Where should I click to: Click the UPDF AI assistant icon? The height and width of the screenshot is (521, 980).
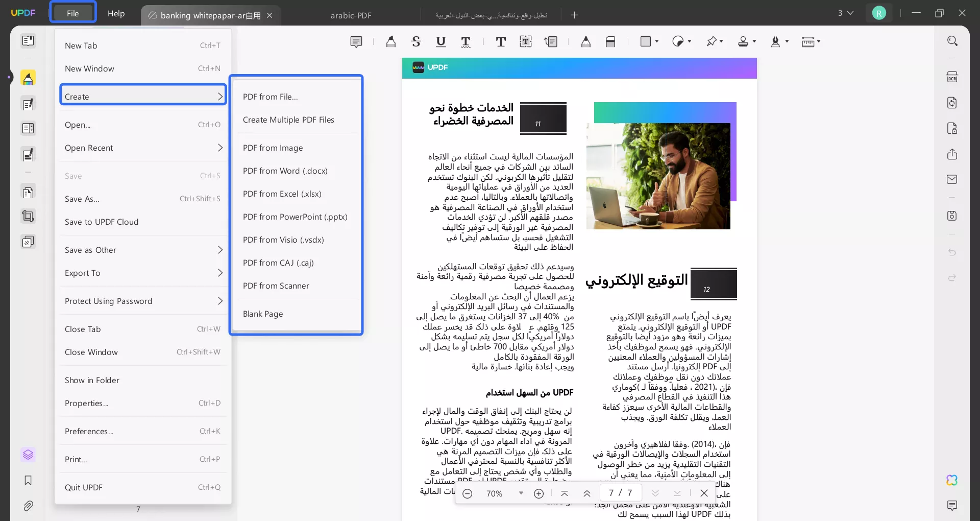tap(952, 480)
